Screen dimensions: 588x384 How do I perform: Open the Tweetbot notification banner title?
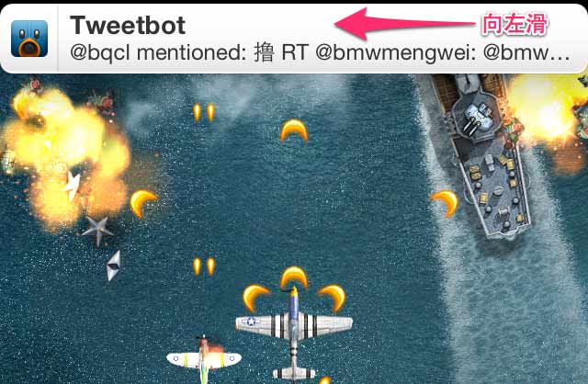point(128,26)
